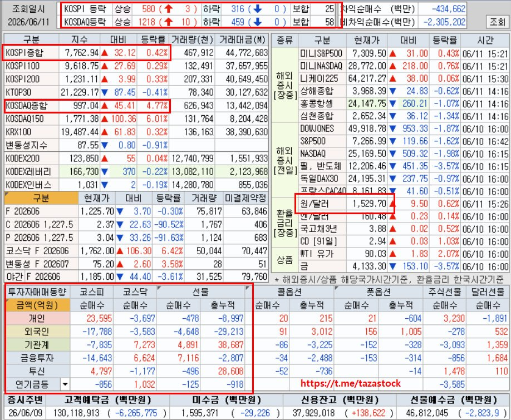Click the 투신 investor row label
511x420 pixels.
point(37,371)
